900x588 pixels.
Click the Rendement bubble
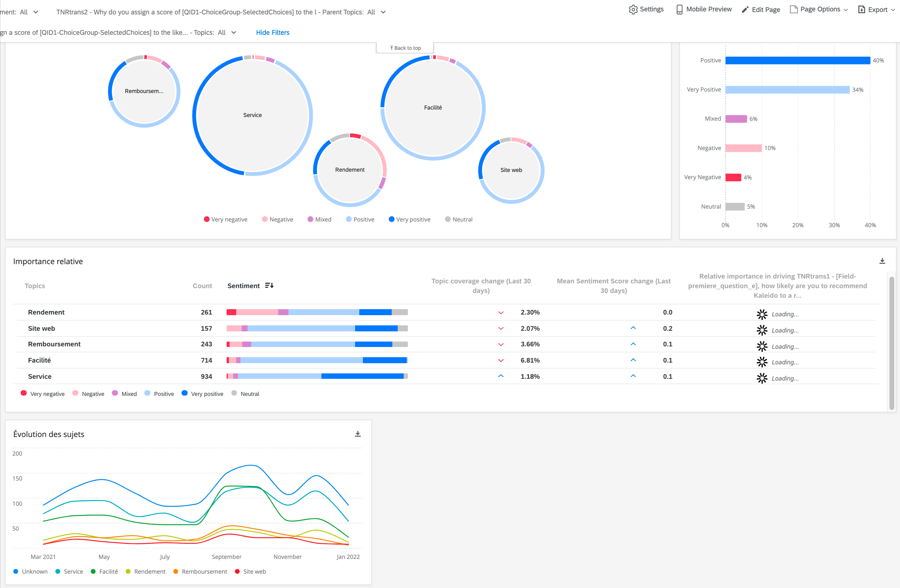pos(350,170)
